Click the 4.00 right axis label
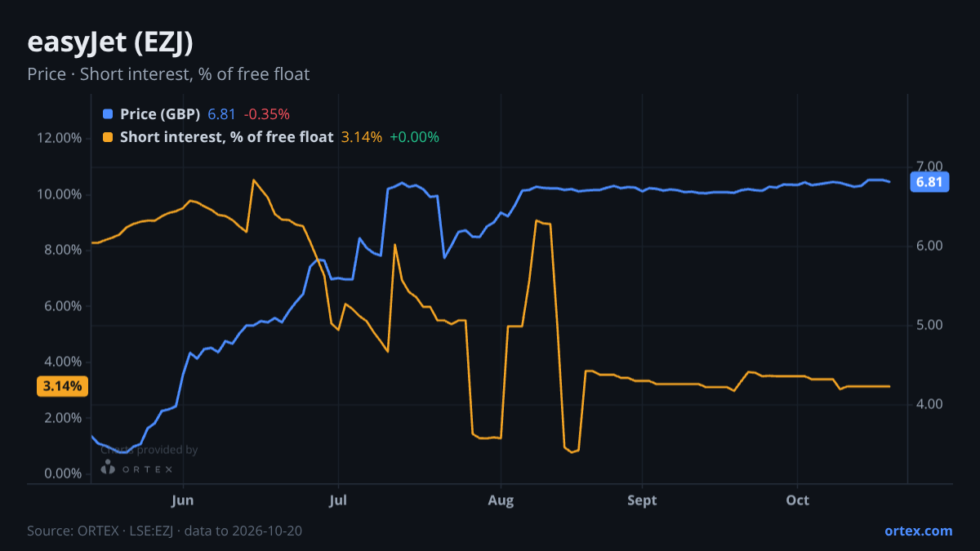The height and width of the screenshot is (551, 980). 929,404
